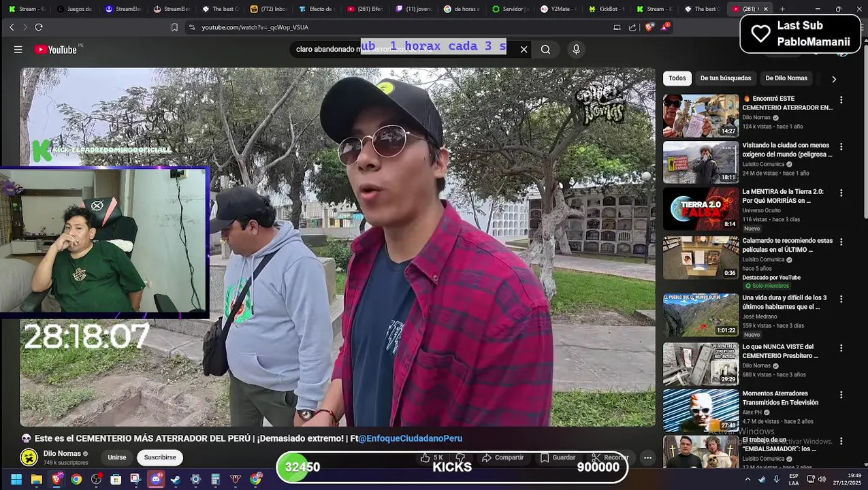Click the @EnfoqueCiudadanoPeru link in title

point(410,438)
